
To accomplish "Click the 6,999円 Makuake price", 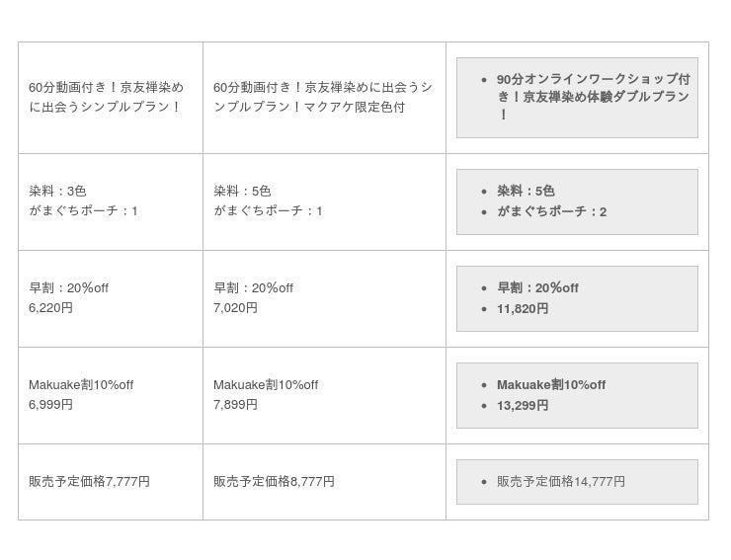I will tap(50, 404).
